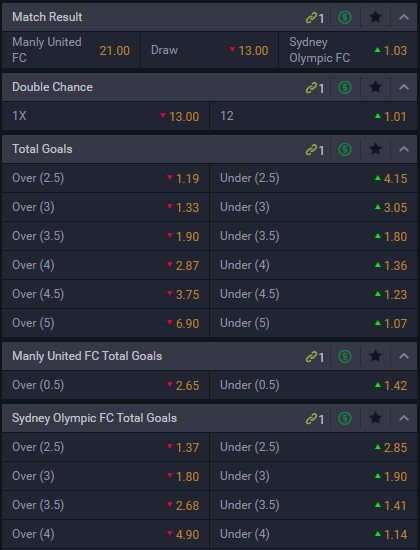
Task: Select Over (3.5) Total Goals at 1.90
Action: (x=106, y=236)
